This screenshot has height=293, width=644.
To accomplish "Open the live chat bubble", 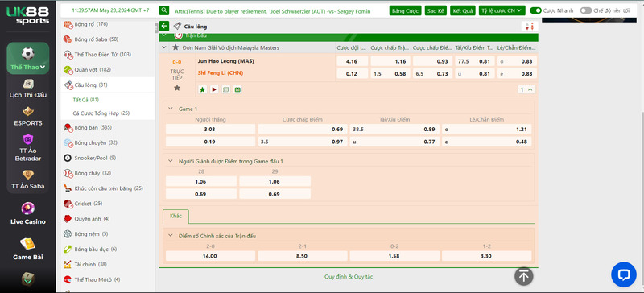I will point(623,274).
